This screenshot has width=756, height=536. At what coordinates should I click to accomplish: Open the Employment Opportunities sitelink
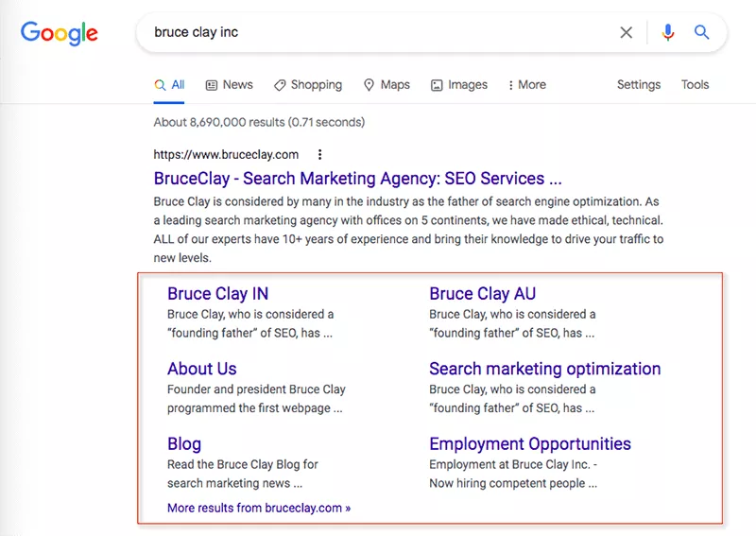click(529, 444)
